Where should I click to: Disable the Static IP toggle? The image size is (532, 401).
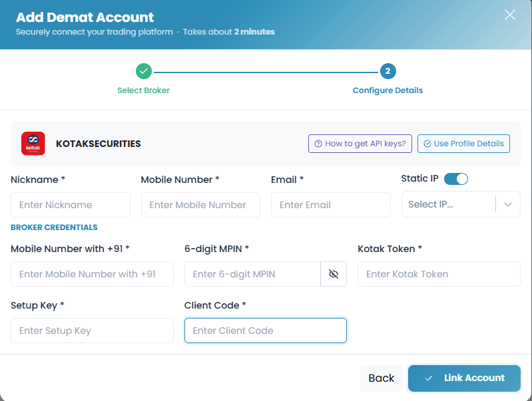[456, 179]
